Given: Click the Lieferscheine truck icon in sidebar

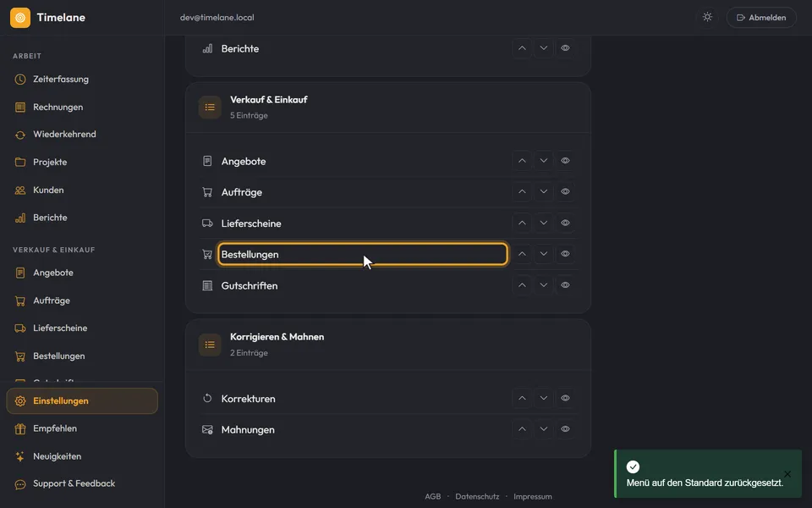Looking at the screenshot, I should click(20, 329).
